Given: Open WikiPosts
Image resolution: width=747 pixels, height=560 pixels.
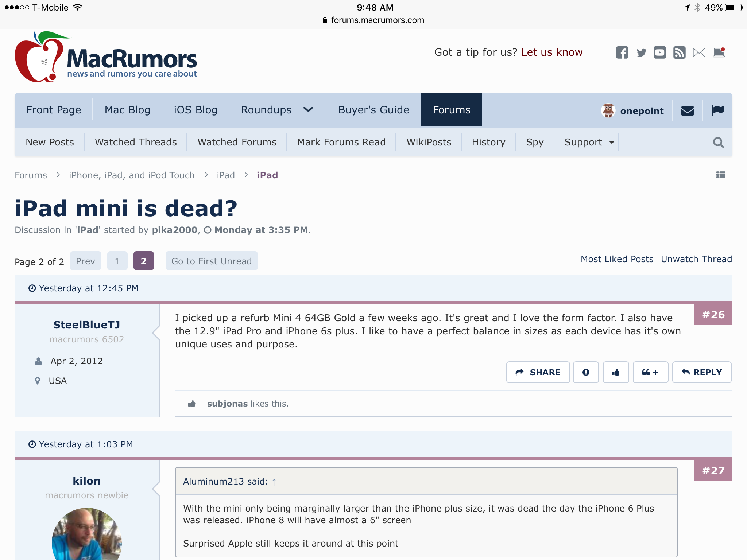Looking at the screenshot, I should [x=429, y=142].
